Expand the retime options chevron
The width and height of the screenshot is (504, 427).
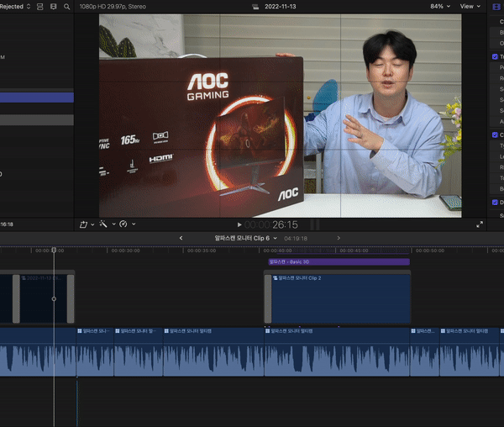click(134, 224)
